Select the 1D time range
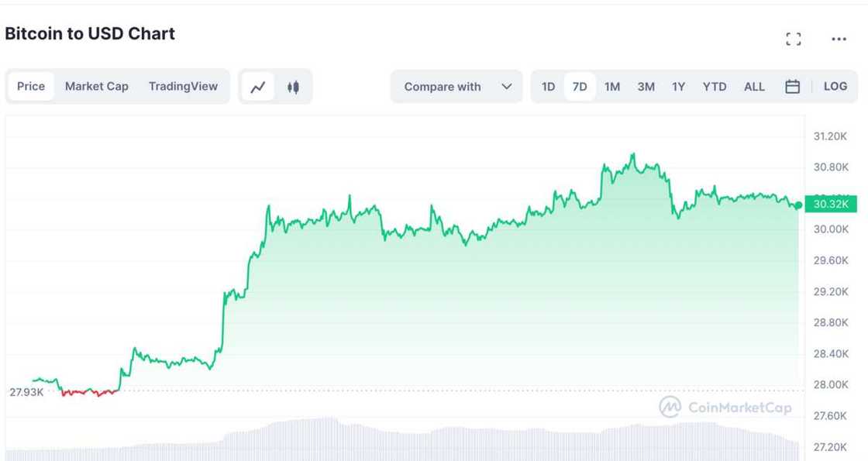Screen dimensions: 868x461 coord(548,87)
